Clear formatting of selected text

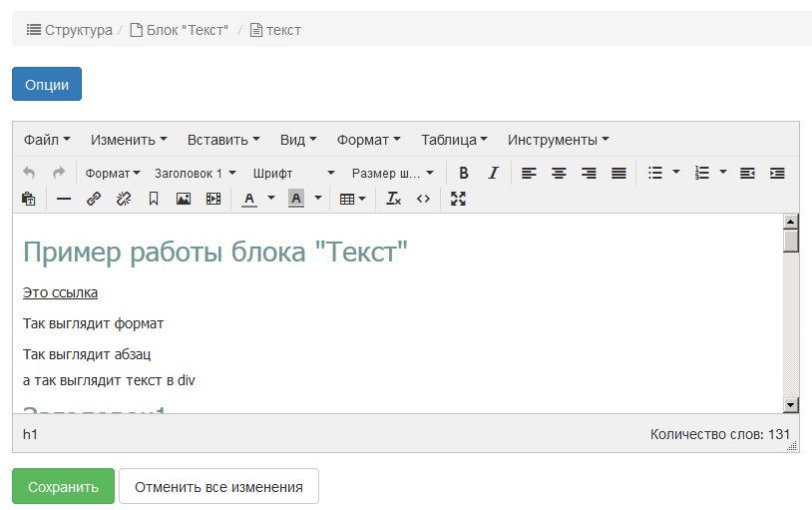[393, 199]
